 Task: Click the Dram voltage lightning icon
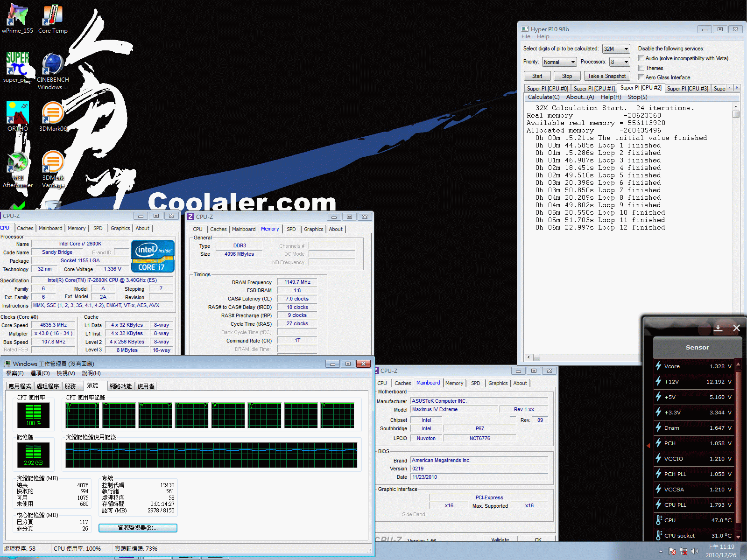[658, 427]
